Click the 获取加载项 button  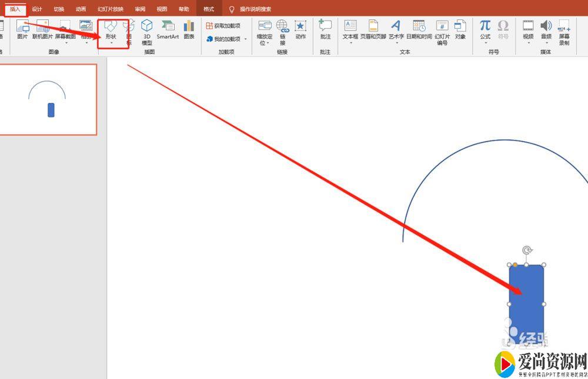click(223, 26)
